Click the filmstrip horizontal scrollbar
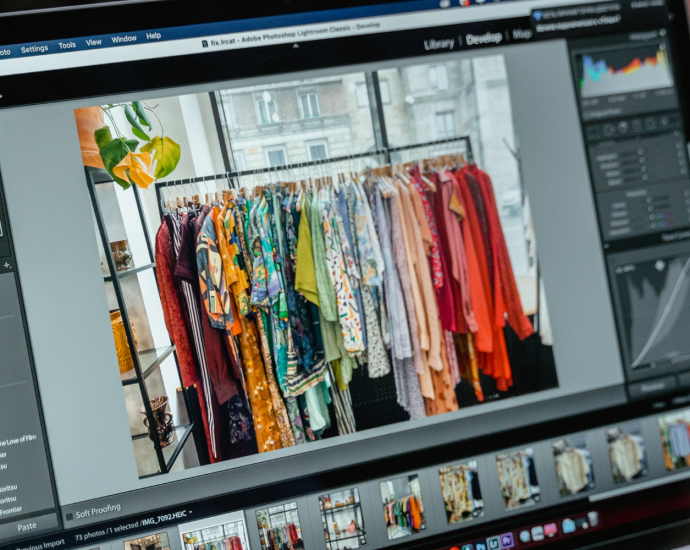Viewport: 690px width, 550px height. coord(640,493)
